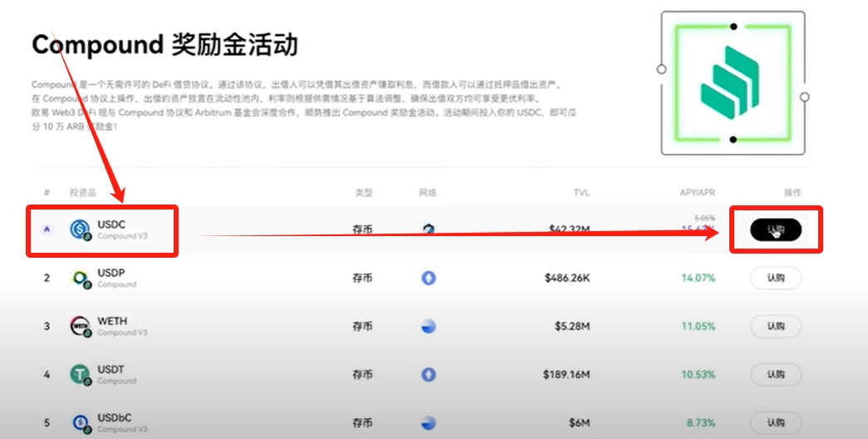
Task: Subscribe to the USDC product
Action: coord(776,229)
